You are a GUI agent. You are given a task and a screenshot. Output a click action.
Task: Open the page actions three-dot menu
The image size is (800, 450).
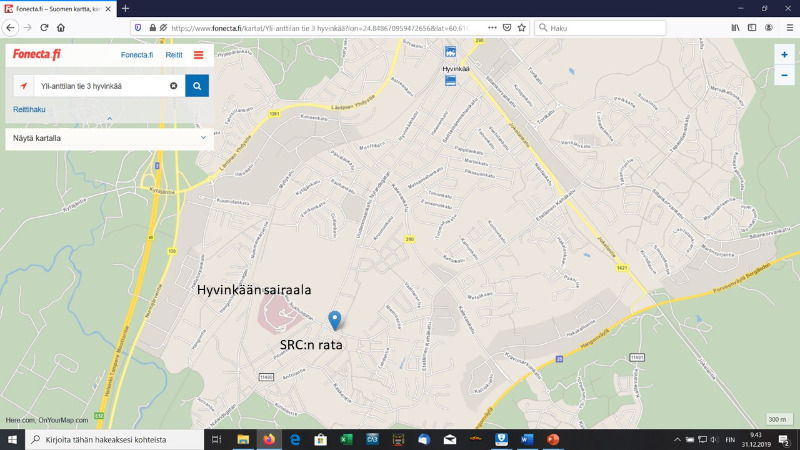[x=492, y=27]
